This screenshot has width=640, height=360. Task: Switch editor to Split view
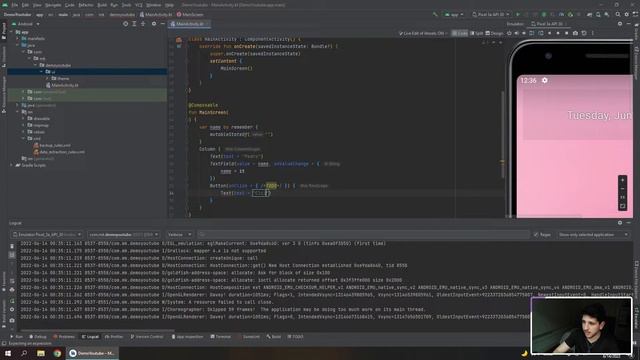coord(476,33)
